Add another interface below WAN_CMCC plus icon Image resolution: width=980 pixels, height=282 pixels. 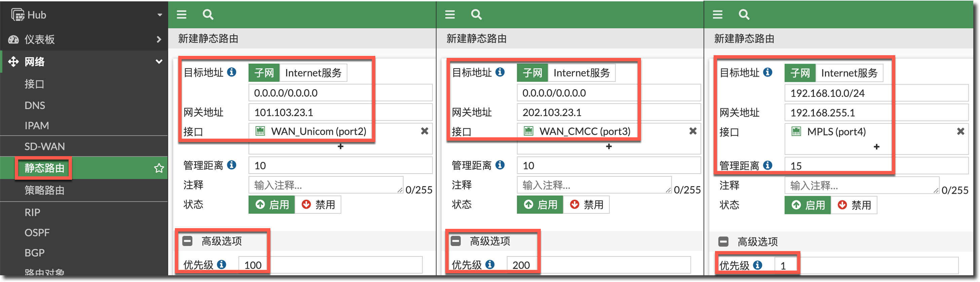[609, 146]
